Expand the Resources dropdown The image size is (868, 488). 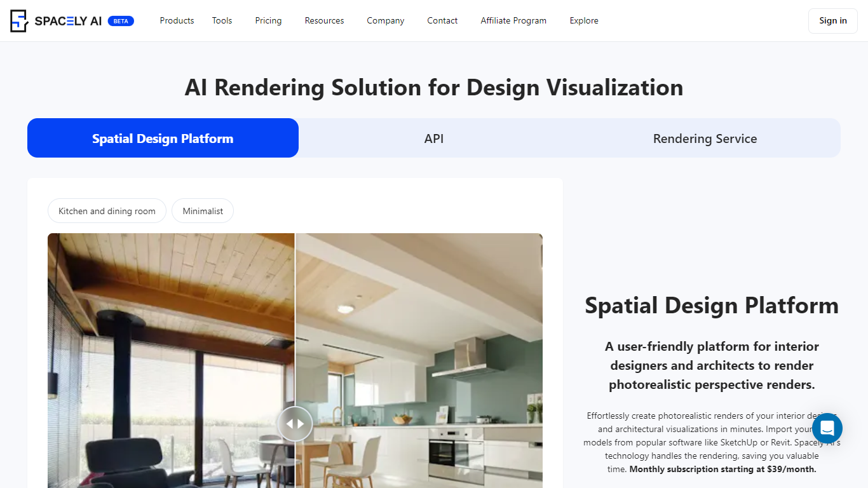coord(324,21)
